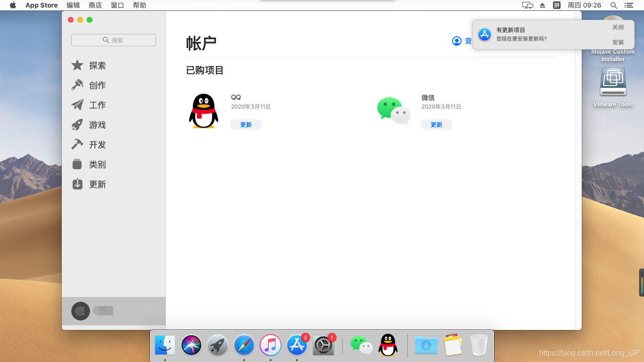Open the 探索 (Discover) sidebar section
The width and height of the screenshot is (644, 362).
(x=89, y=66)
